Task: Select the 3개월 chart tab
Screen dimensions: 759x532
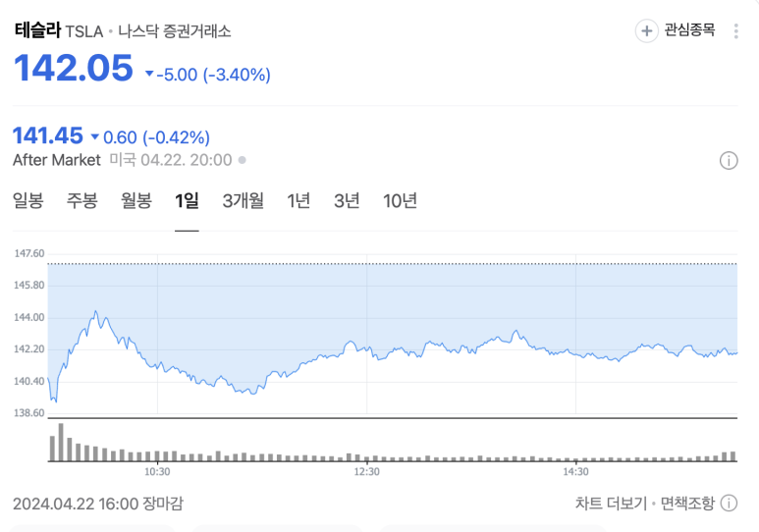Action: pos(243,201)
